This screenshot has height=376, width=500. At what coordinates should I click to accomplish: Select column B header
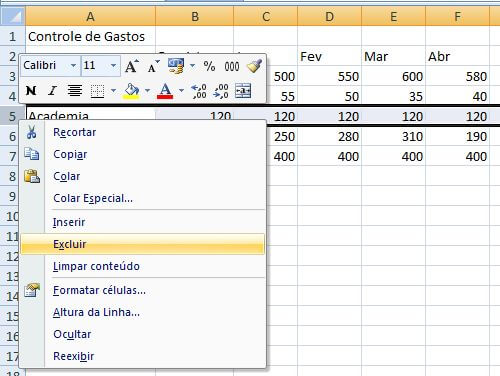click(x=195, y=16)
